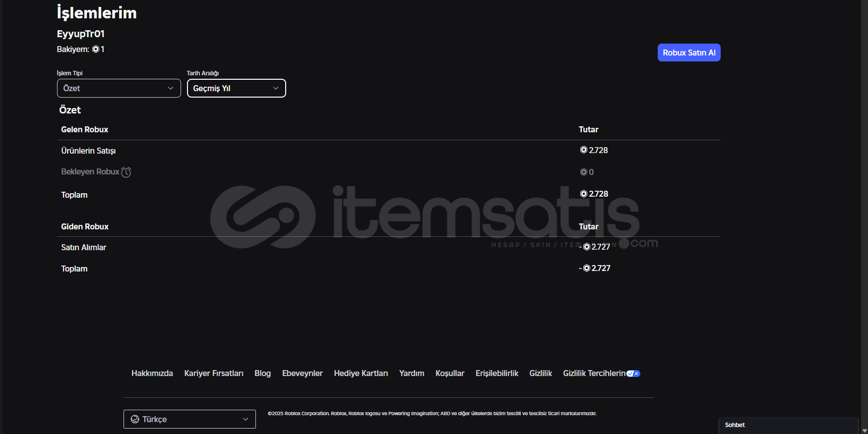Open the Koşullar footer link
868x434 pixels.
tap(450, 373)
